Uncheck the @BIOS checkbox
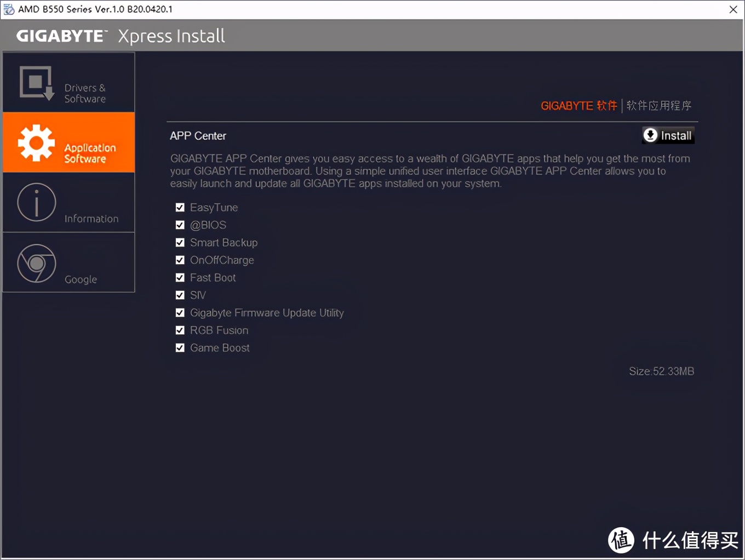This screenshot has width=745, height=560. point(180,225)
